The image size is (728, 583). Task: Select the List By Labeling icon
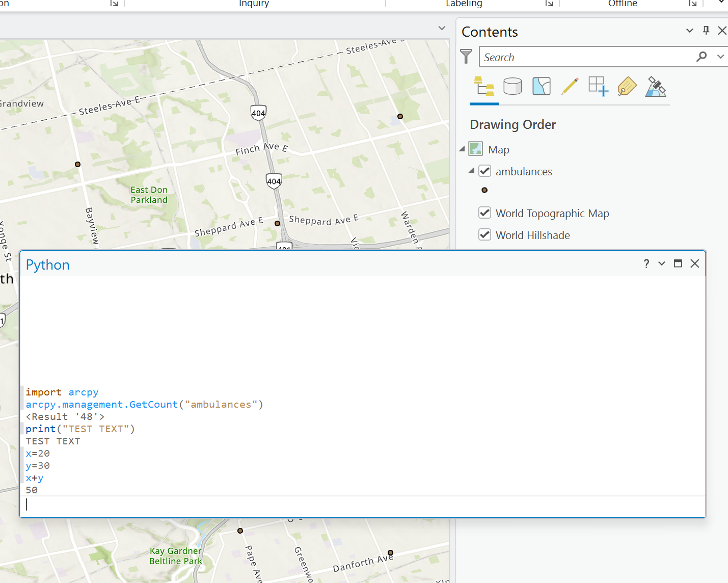click(x=627, y=87)
